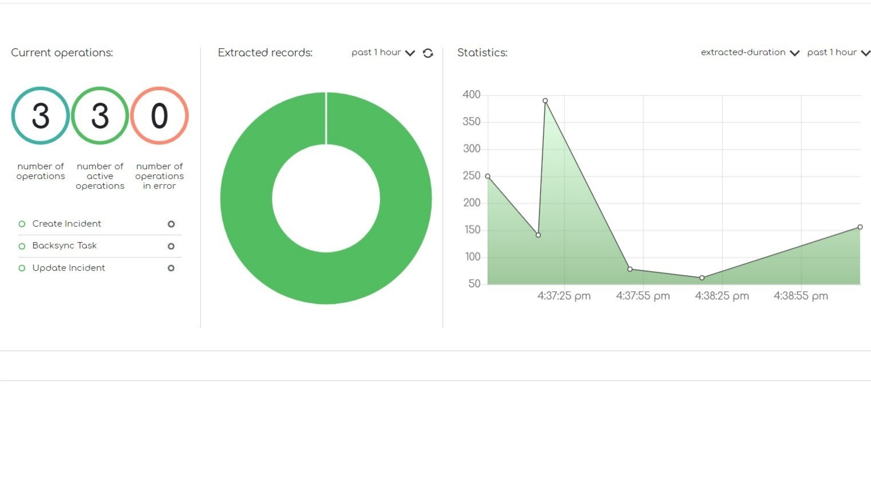Click the first data point at 250
The height and width of the screenshot is (495, 871).
[x=488, y=177]
